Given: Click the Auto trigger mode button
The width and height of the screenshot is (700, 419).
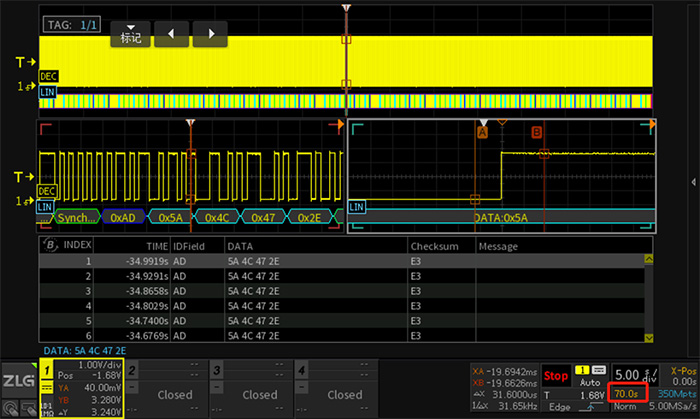Looking at the screenshot, I should tap(592, 384).
